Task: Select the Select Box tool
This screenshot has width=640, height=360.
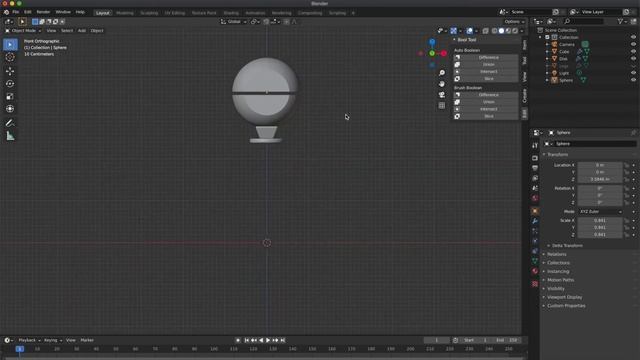Action: (x=10, y=44)
